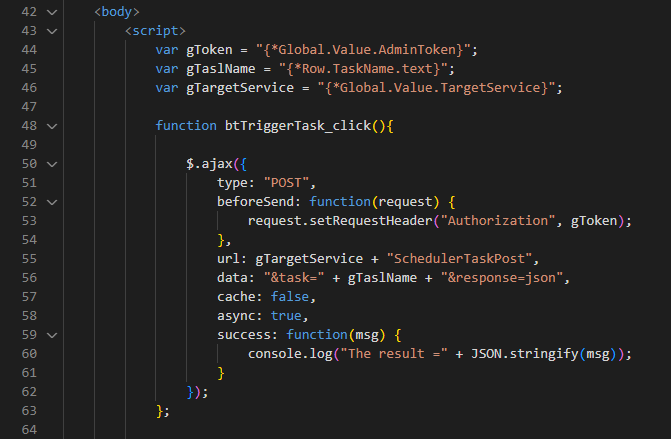The image size is (671, 439).
Task: Click the "{*Global.Value.AdminToken}" string
Action: (363, 50)
